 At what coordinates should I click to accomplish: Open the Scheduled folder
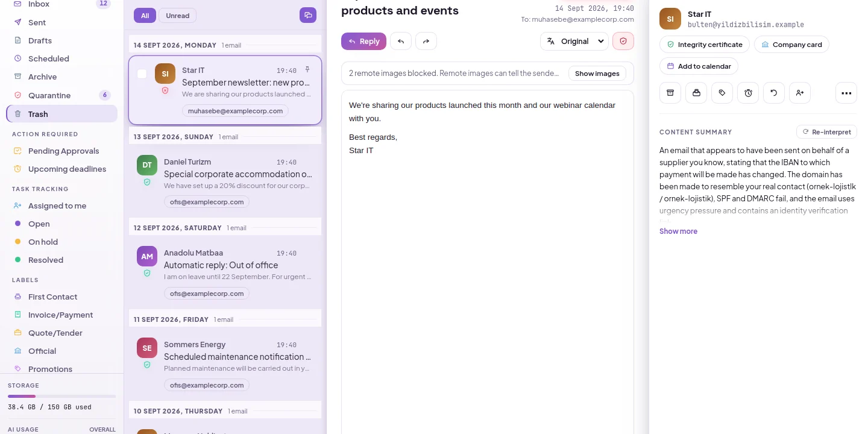(61, 58)
